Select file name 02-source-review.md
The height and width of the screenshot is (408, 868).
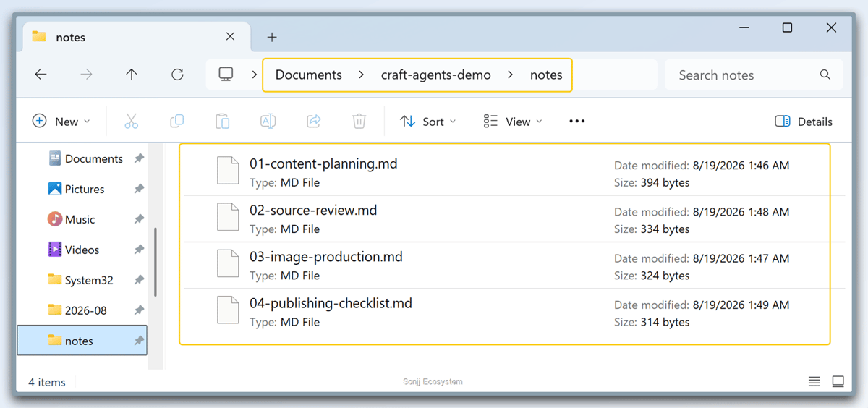(x=313, y=210)
